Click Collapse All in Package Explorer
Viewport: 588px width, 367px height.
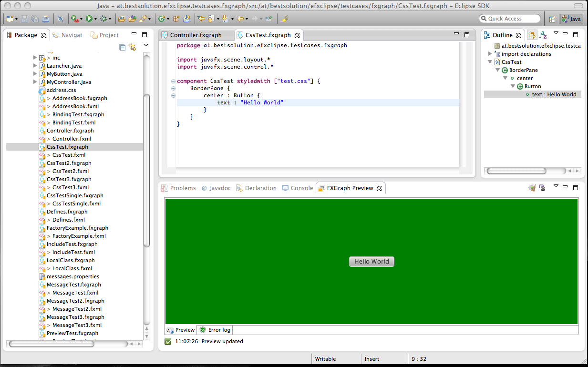coord(123,47)
